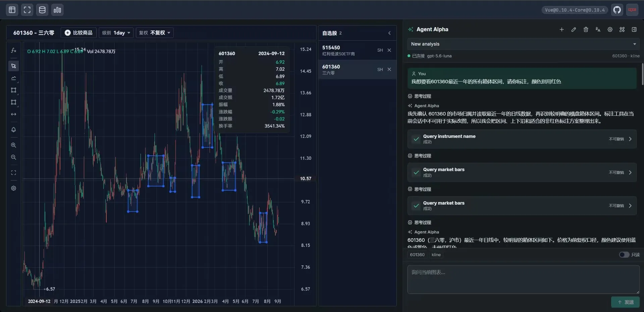Open the fx indicators tool

(13, 50)
